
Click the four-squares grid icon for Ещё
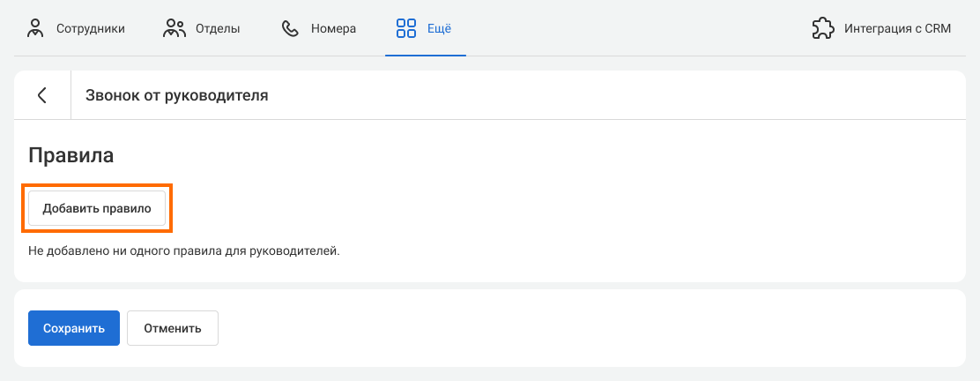coord(406,28)
